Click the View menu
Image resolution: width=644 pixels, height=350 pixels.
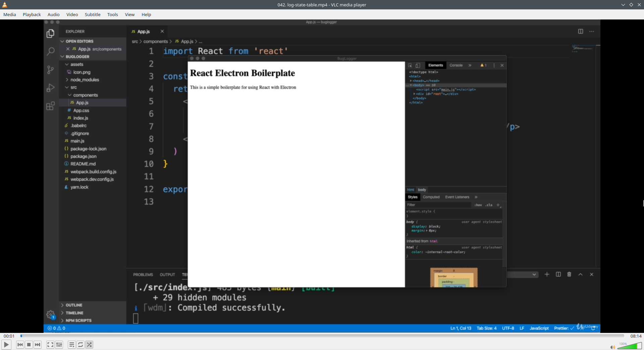(129, 14)
